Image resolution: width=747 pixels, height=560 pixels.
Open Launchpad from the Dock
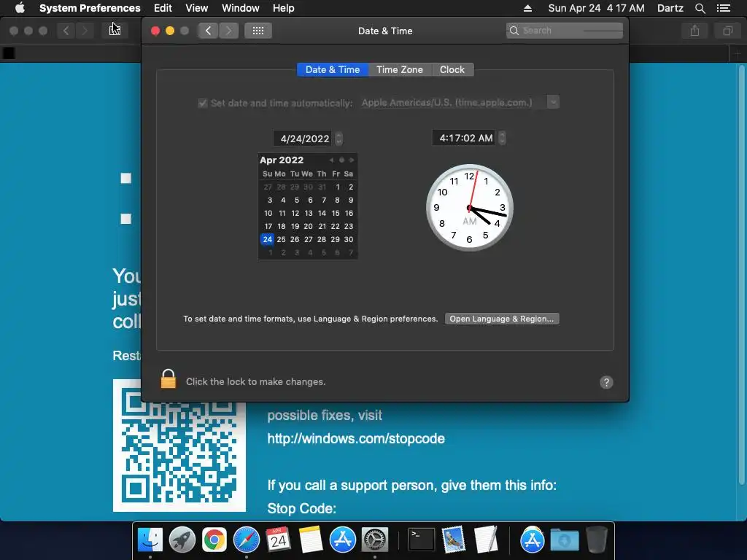tap(182, 540)
